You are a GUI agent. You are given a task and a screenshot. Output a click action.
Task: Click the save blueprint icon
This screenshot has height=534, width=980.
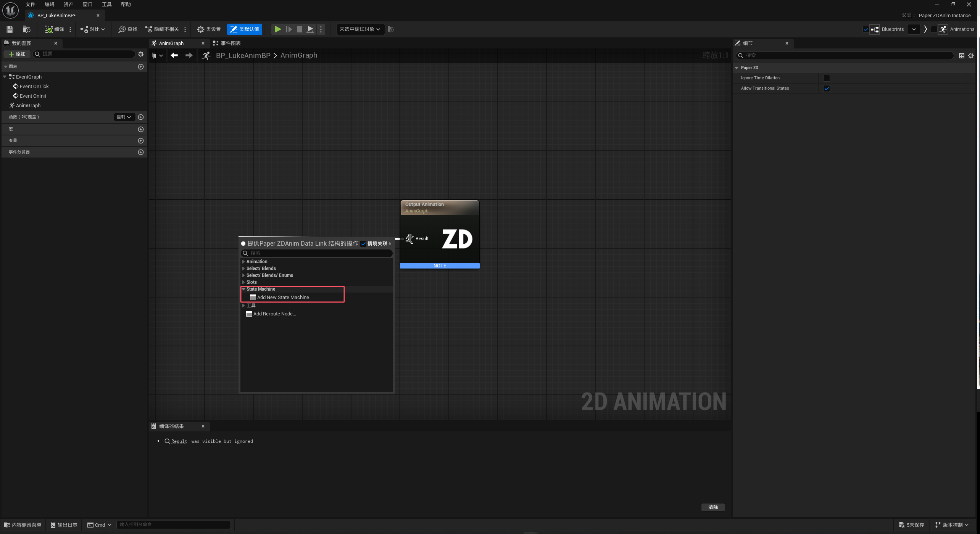pos(10,29)
